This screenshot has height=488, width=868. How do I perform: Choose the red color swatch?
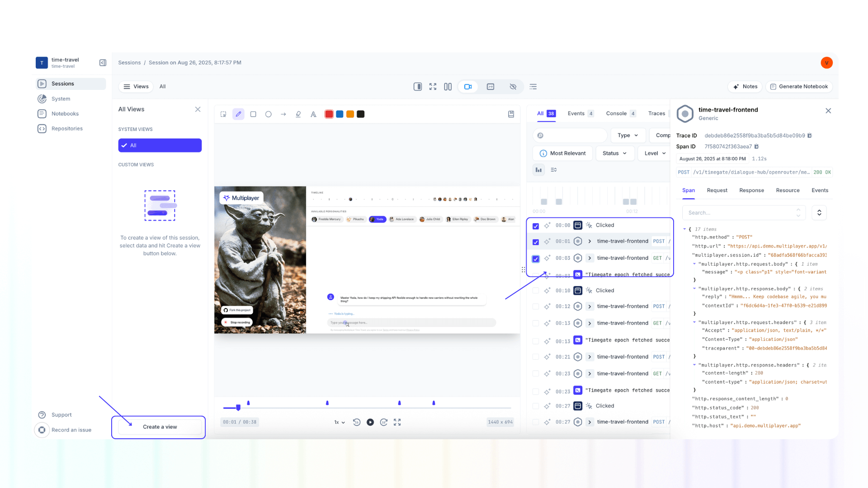329,114
